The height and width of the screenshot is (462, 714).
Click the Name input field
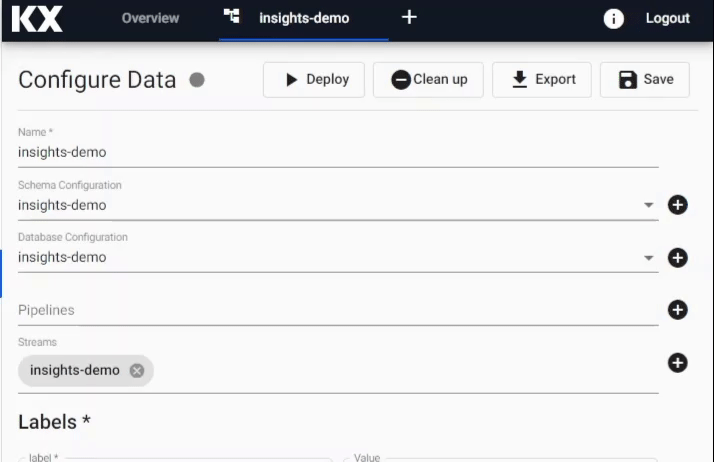[338, 152]
